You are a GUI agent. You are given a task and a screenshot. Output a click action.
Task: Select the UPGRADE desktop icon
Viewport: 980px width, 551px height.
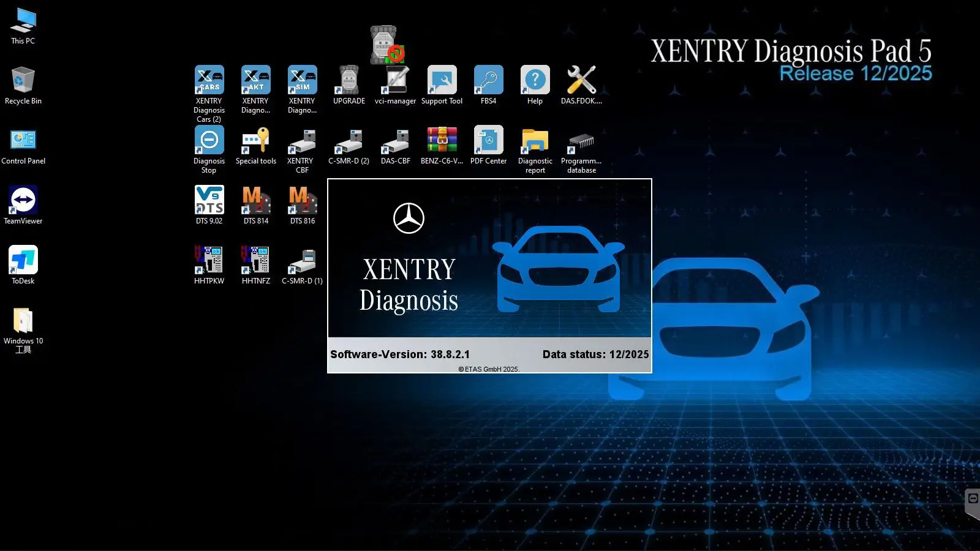(x=349, y=80)
